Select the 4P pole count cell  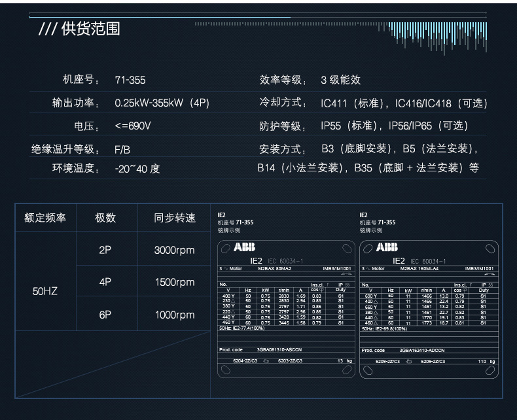point(106,282)
